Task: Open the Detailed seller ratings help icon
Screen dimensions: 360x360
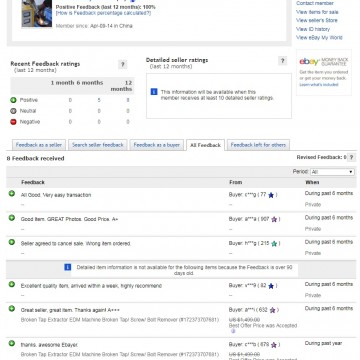Action: (282, 61)
